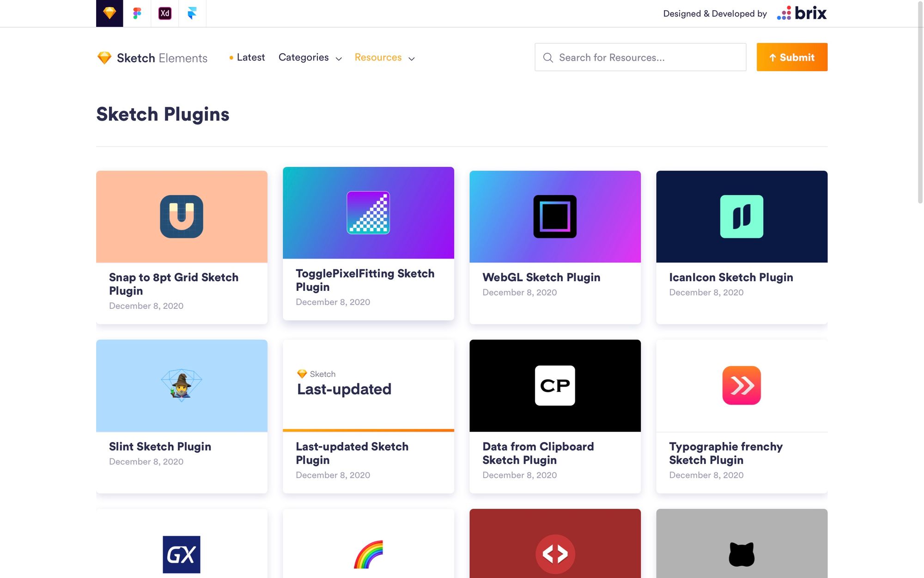
Task: Switch to the Figma elements icon
Action: (137, 13)
